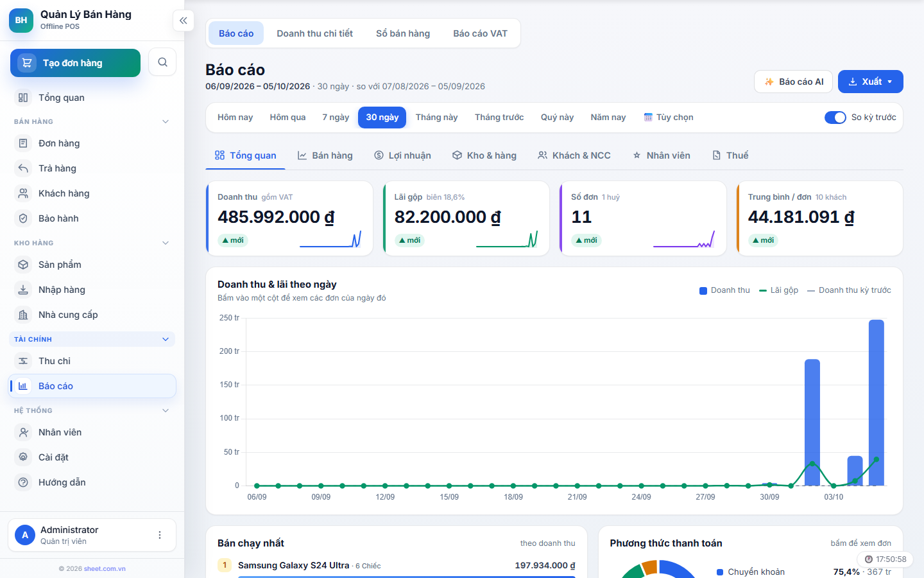Choose the Tháng trước time range
Viewport: 924px width, 578px height.
click(499, 118)
